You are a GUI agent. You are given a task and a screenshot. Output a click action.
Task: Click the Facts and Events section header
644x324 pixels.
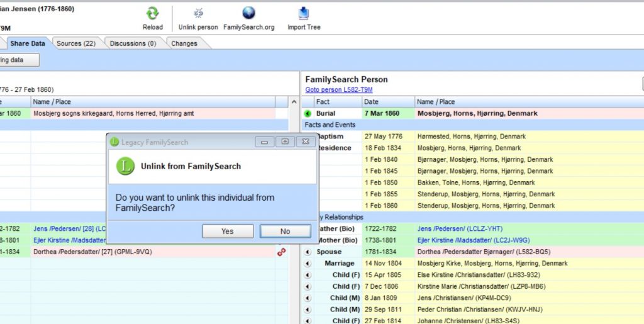(330, 125)
